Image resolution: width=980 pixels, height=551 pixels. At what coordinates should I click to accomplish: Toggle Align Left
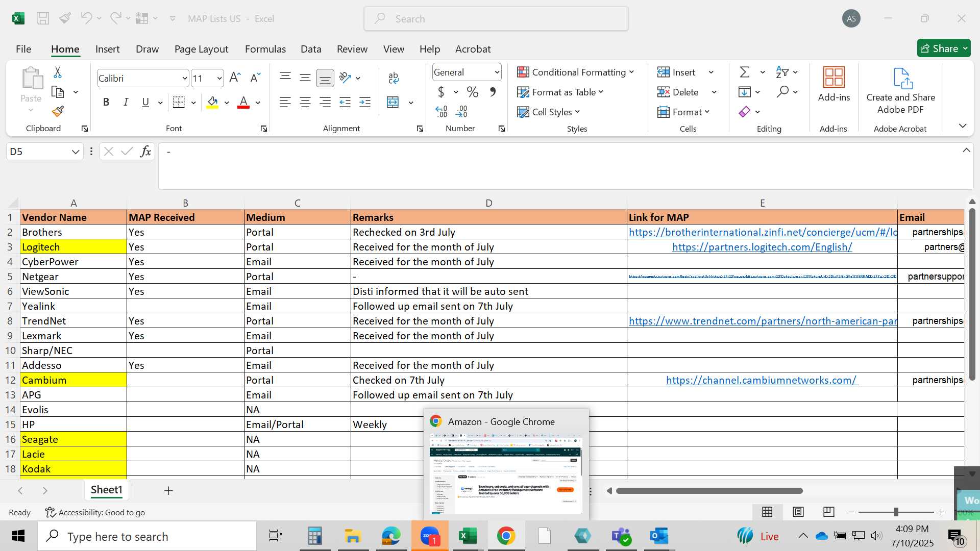(285, 103)
